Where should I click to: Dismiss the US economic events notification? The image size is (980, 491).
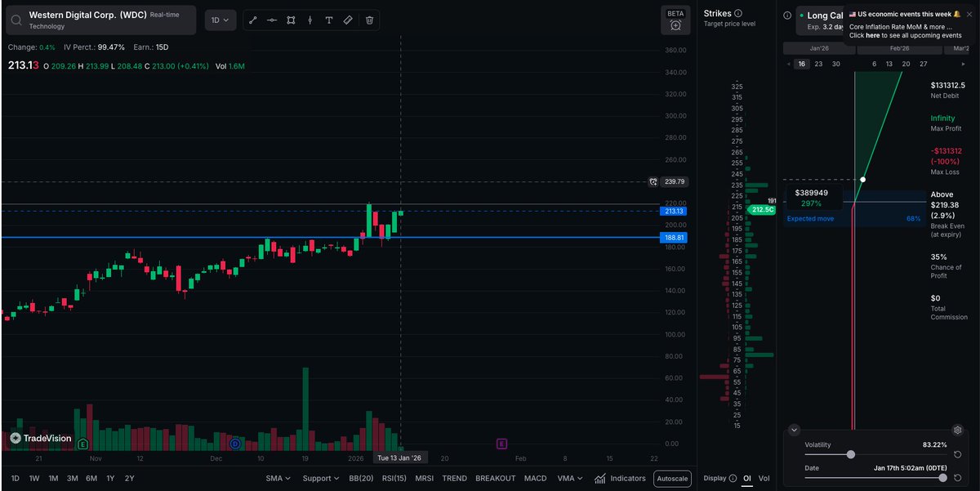click(969, 14)
